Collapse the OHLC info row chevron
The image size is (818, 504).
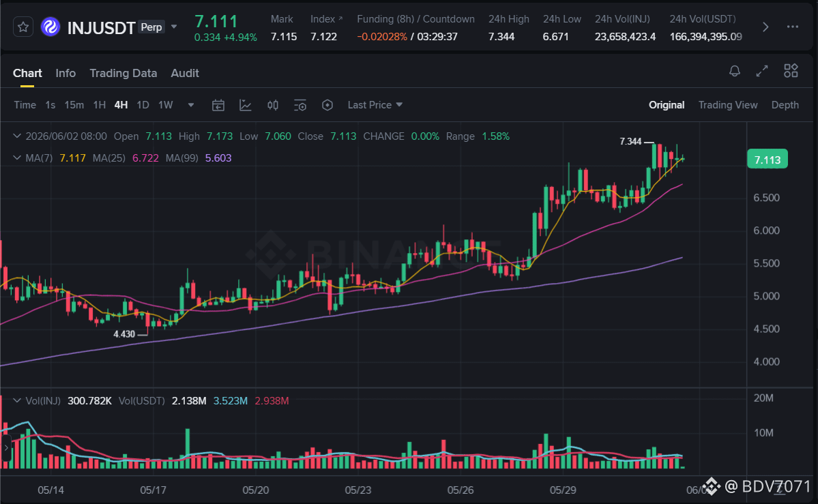pos(17,136)
